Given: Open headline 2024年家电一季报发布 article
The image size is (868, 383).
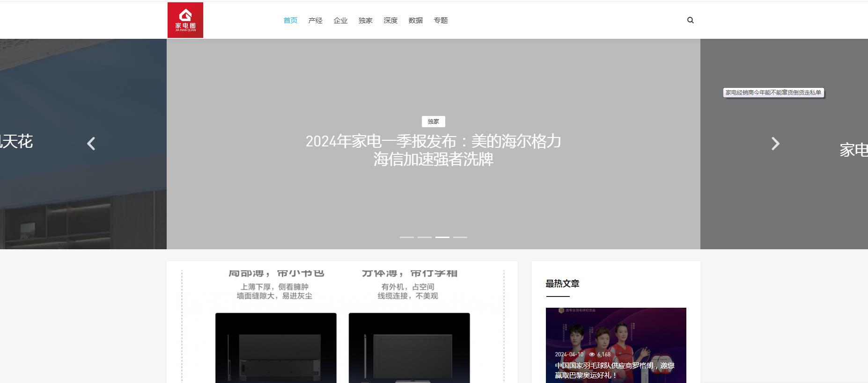Looking at the screenshot, I should [x=434, y=150].
